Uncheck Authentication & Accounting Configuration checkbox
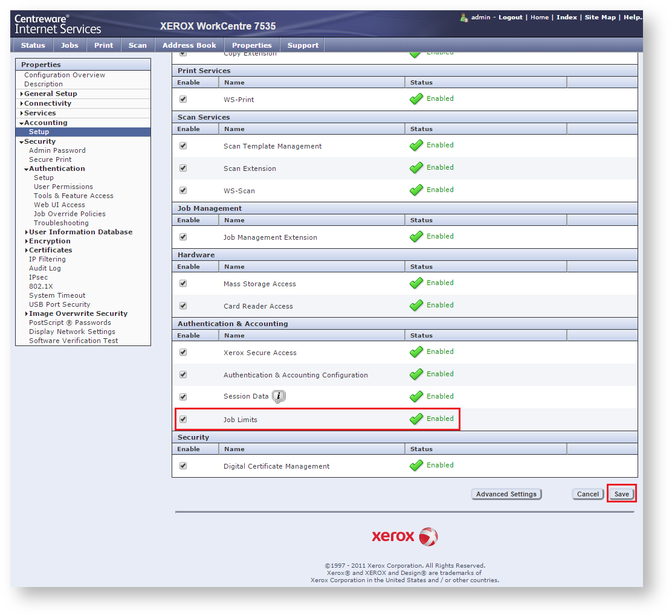Viewport: 672px width, 616px height. [183, 374]
